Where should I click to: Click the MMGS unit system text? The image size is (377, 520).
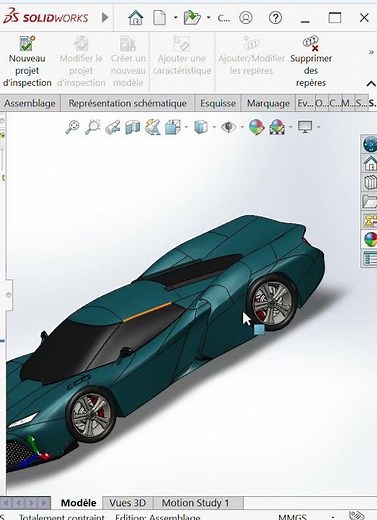point(292,517)
